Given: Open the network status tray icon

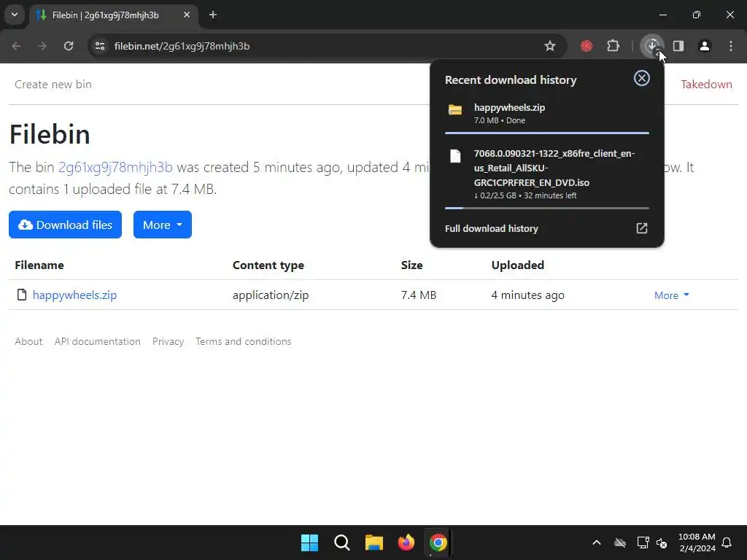Looking at the screenshot, I should [x=643, y=542].
